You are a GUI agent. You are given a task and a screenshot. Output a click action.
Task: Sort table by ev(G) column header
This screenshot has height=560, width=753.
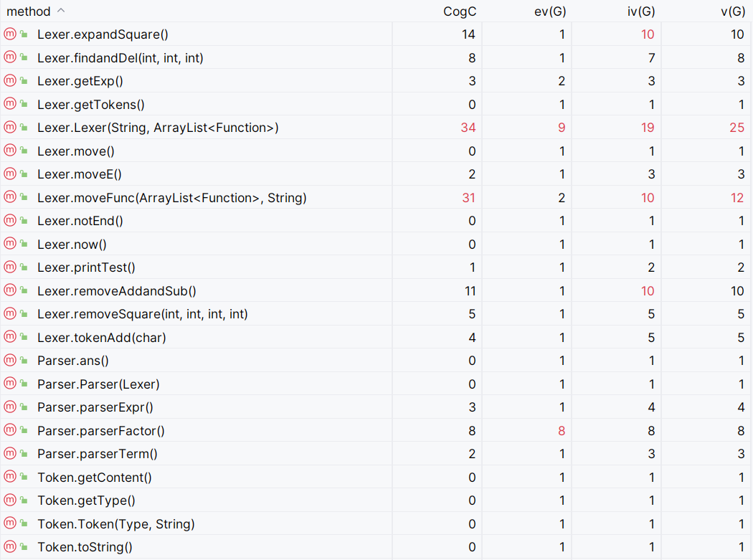click(550, 11)
